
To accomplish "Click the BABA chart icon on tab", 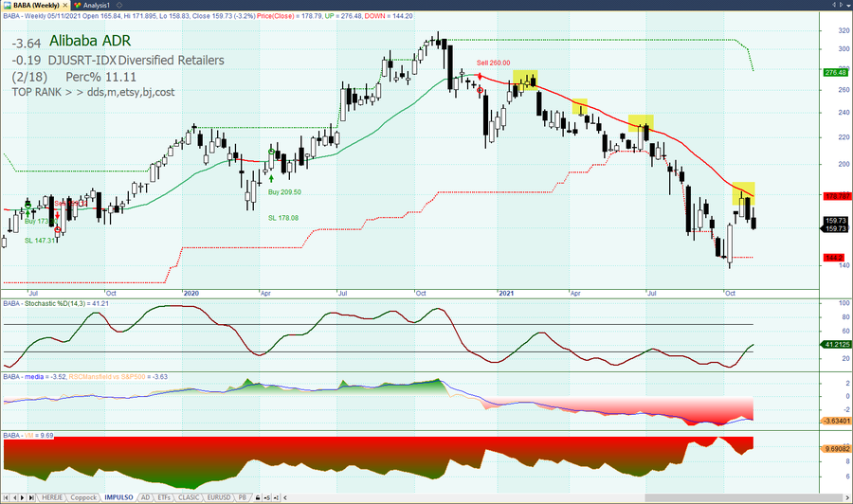I will pyautogui.click(x=7, y=6).
